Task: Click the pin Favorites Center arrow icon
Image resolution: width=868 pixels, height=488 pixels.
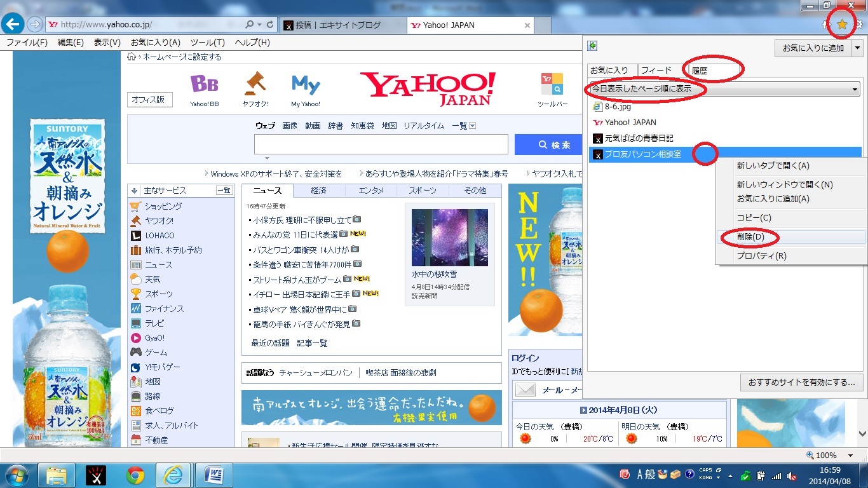Action: [x=592, y=46]
